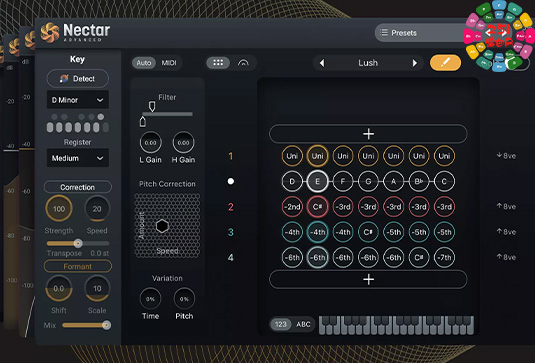Go to next preset arrow
The height and width of the screenshot is (363, 535).
pos(415,63)
